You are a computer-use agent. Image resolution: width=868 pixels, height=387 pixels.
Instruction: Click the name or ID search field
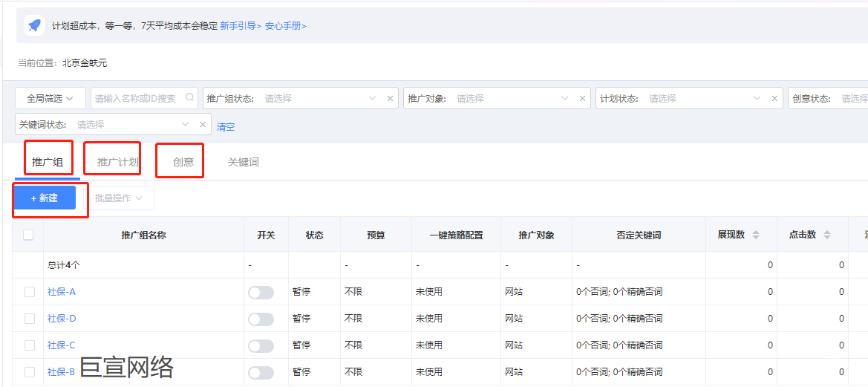point(137,98)
